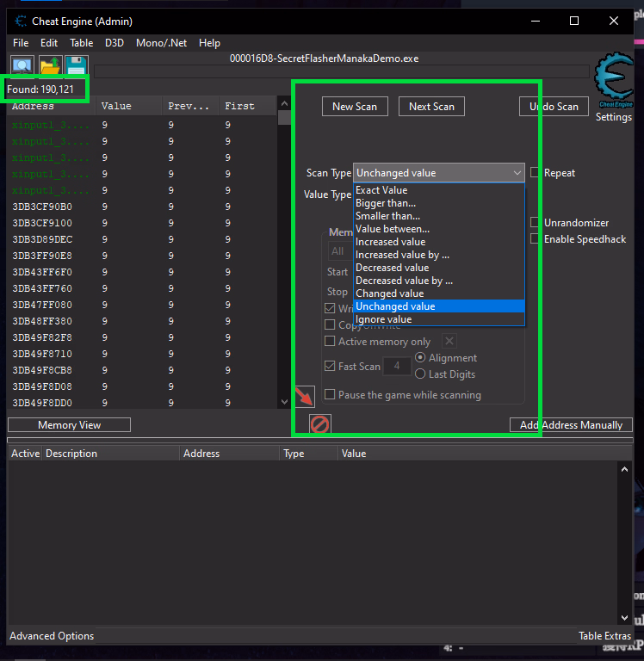Select address 3DB3CF90B0 row

[x=142, y=207]
